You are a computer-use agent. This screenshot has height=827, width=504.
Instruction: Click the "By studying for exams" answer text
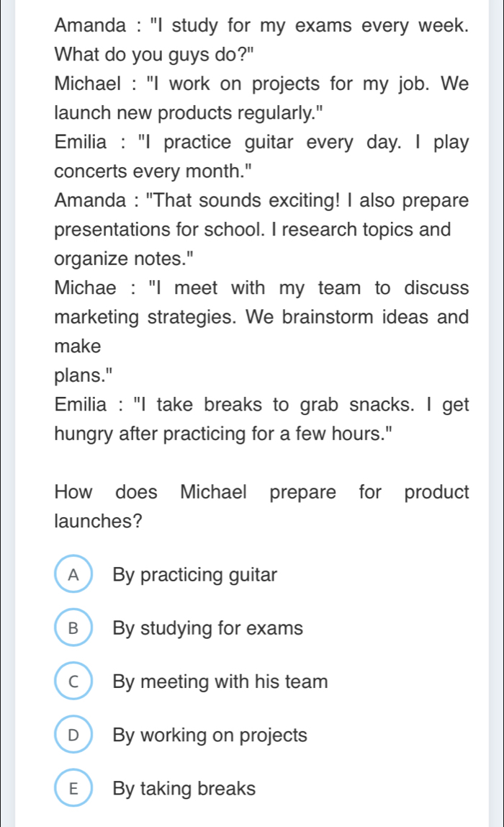[208, 629]
